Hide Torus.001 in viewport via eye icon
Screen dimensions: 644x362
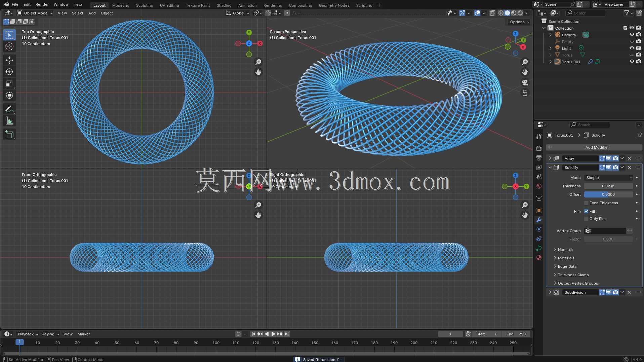(632, 62)
